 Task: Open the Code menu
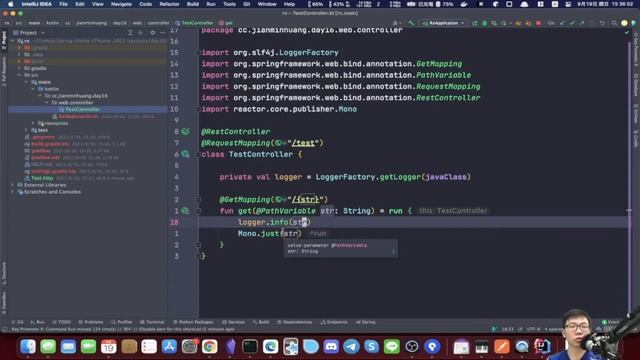pos(146,4)
